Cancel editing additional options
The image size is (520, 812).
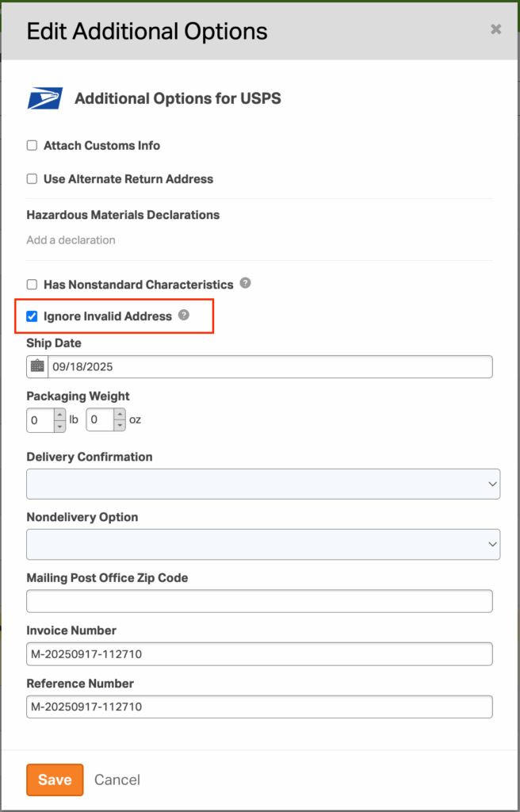[117, 779]
